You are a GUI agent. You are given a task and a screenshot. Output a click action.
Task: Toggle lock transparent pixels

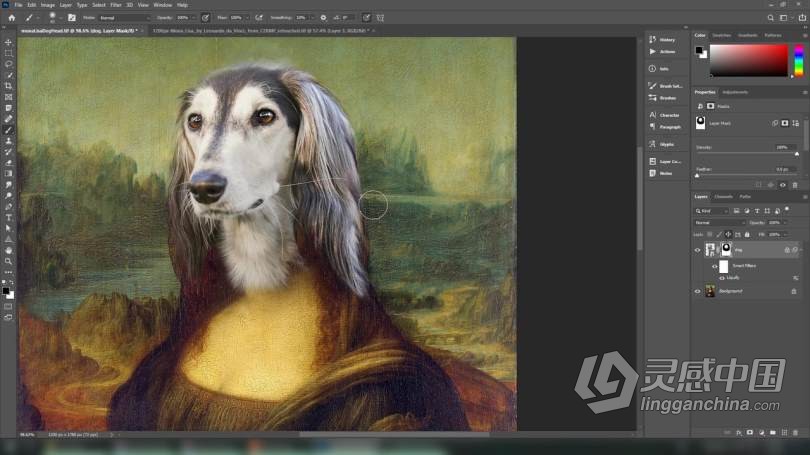point(709,234)
